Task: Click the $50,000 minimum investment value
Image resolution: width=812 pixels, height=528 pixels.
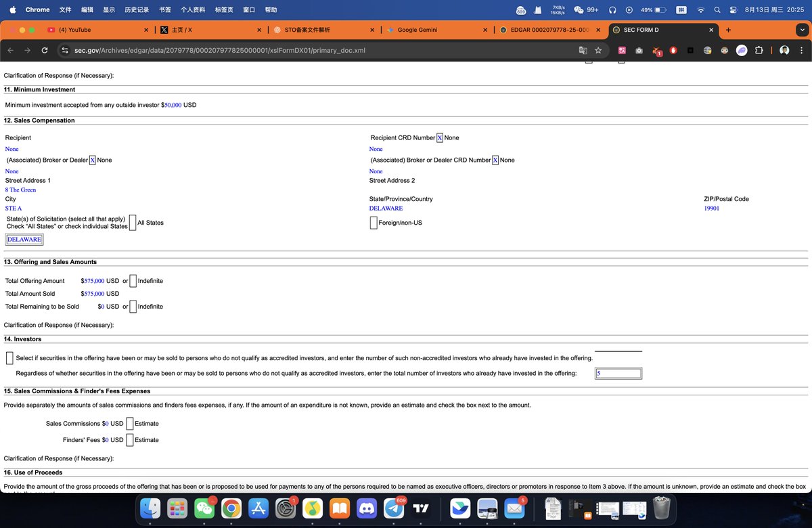Action: 173,105
